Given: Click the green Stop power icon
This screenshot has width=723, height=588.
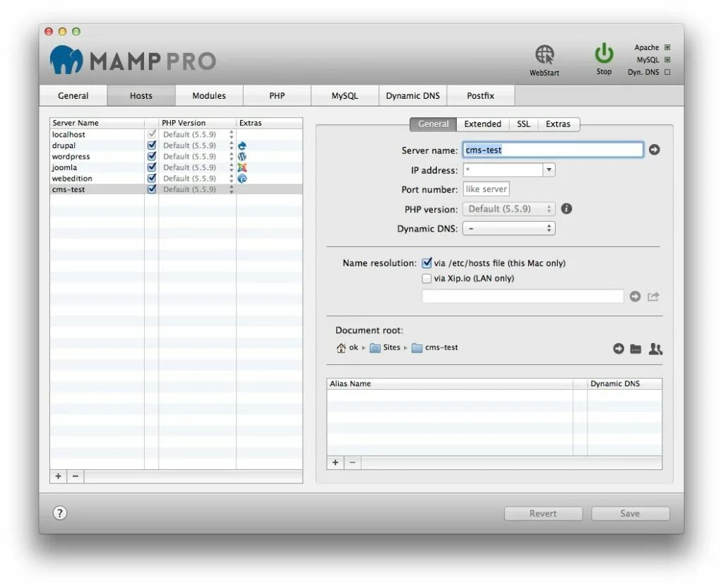Looking at the screenshot, I should point(604,54).
